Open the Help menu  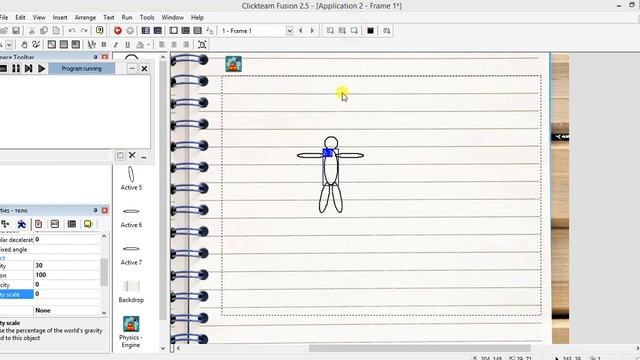pyautogui.click(x=197, y=18)
